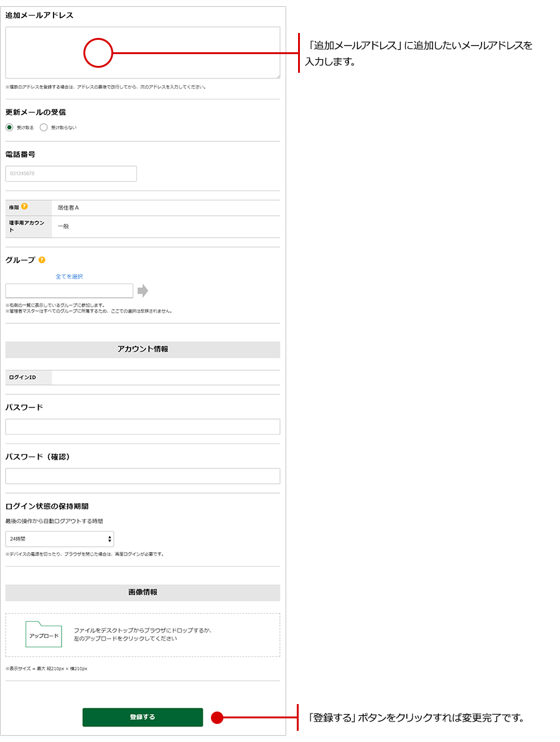Click the ログインID value cell
The width and height of the screenshot is (560, 742).
click(x=166, y=378)
